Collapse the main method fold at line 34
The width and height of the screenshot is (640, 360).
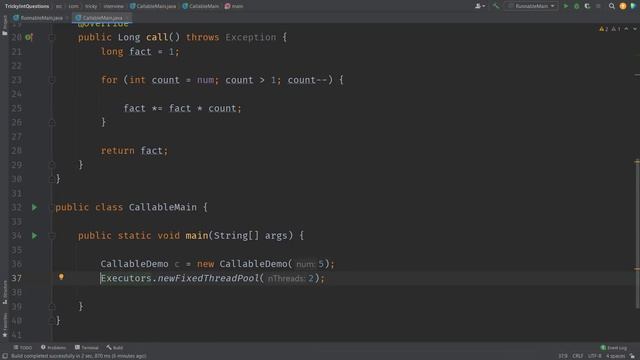pyautogui.click(x=52, y=236)
